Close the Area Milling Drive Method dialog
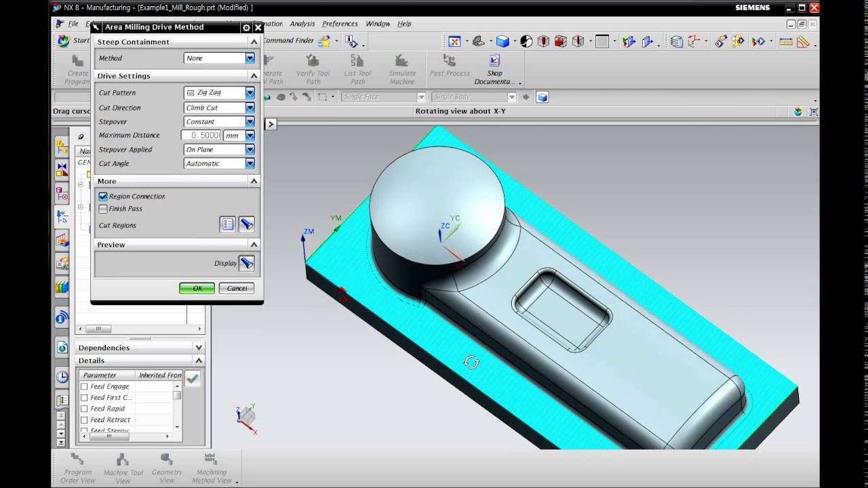 [258, 27]
